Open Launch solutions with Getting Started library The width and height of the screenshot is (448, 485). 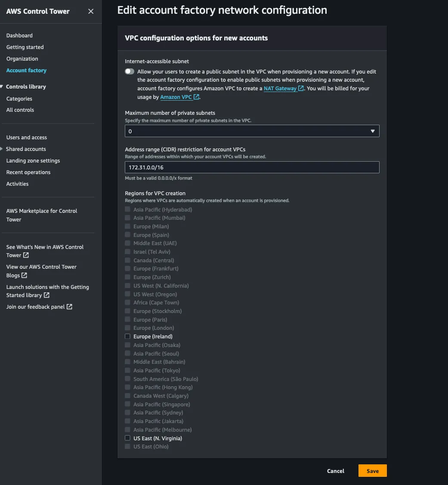tap(47, 291)
